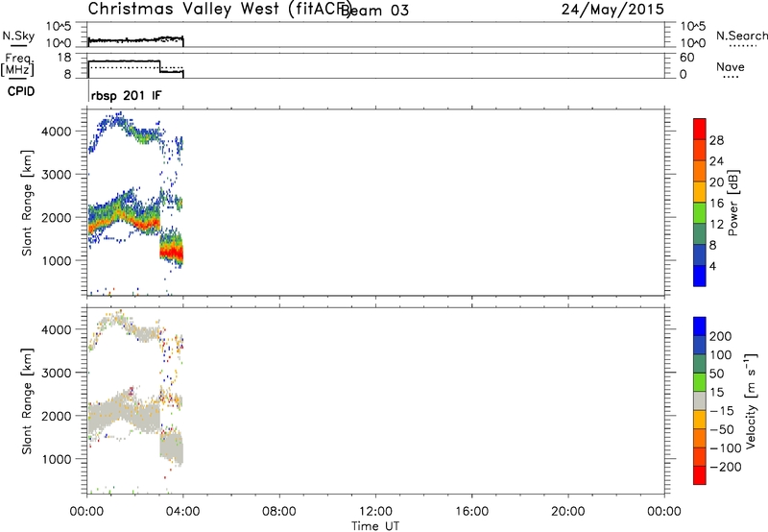This screenshot has height=532, width=768.
Task: Click the "rbsp 201 IF" mode text
Action: click(x=126, y=95)
